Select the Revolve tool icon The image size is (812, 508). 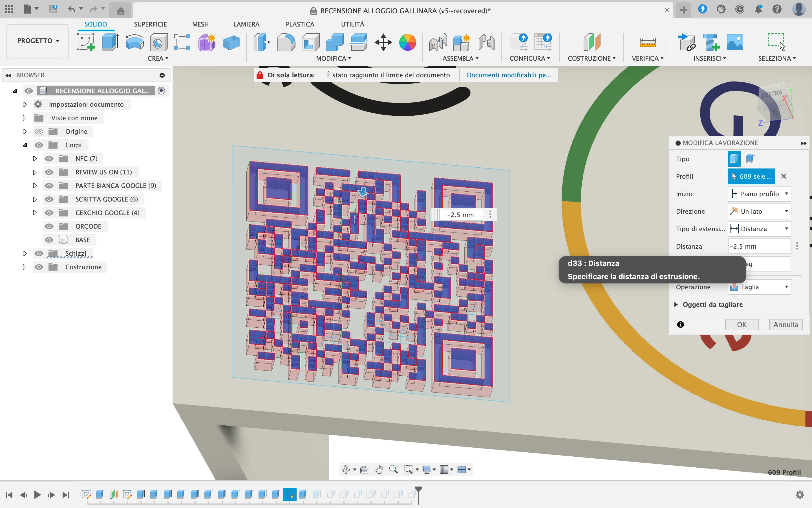(x=134, y=42)
